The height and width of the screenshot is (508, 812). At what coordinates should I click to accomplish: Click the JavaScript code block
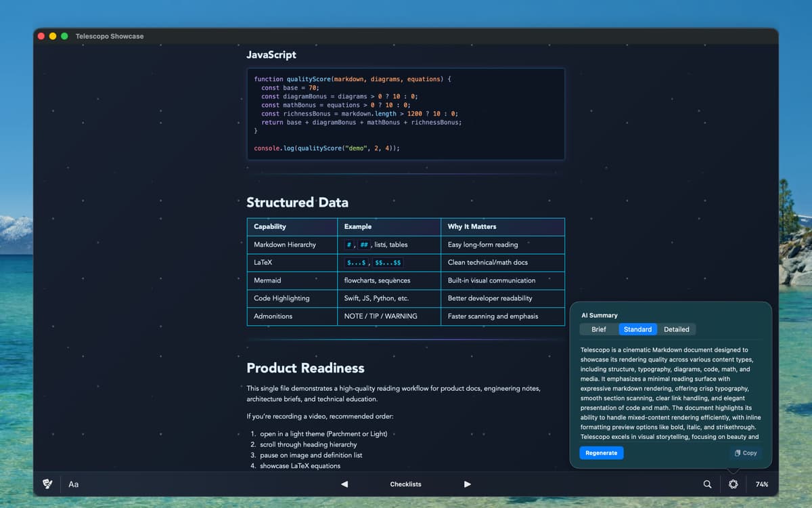(405, 114)
